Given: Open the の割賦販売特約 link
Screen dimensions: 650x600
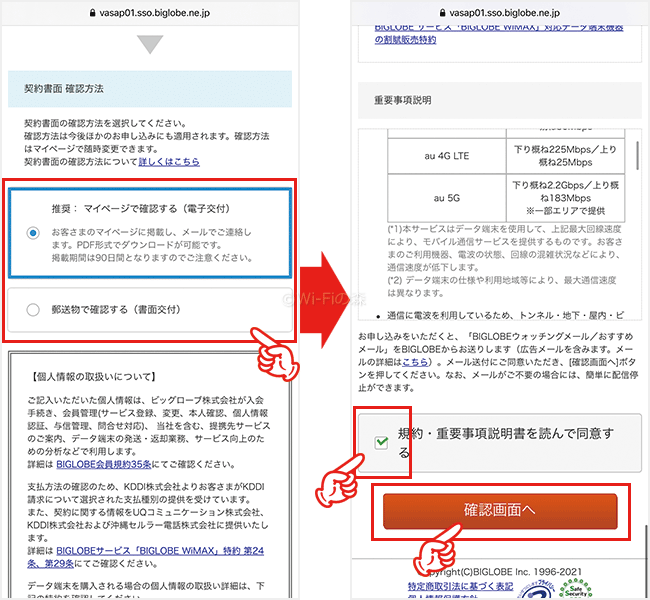Looking at the screenshot, I should point(405,39).
